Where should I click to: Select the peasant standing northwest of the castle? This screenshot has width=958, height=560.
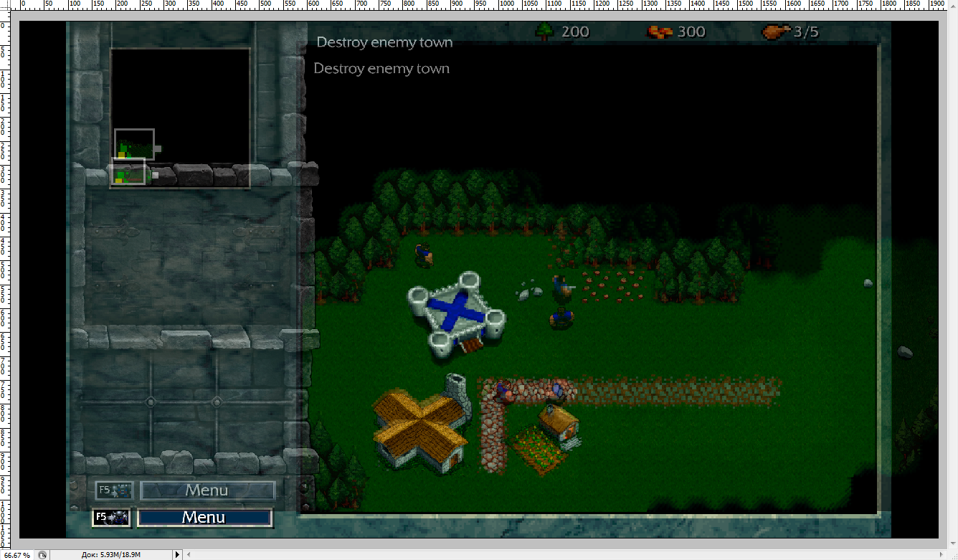tap(424, 254)
